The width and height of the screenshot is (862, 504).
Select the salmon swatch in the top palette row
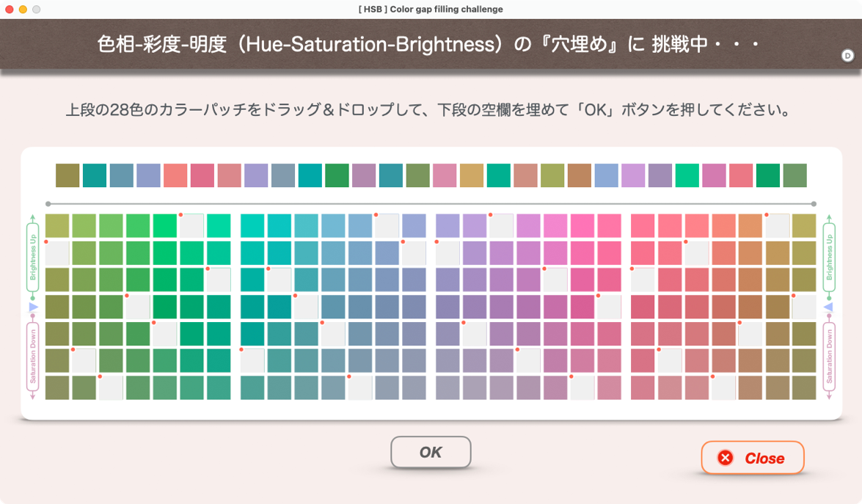click(x=175, y=175)
